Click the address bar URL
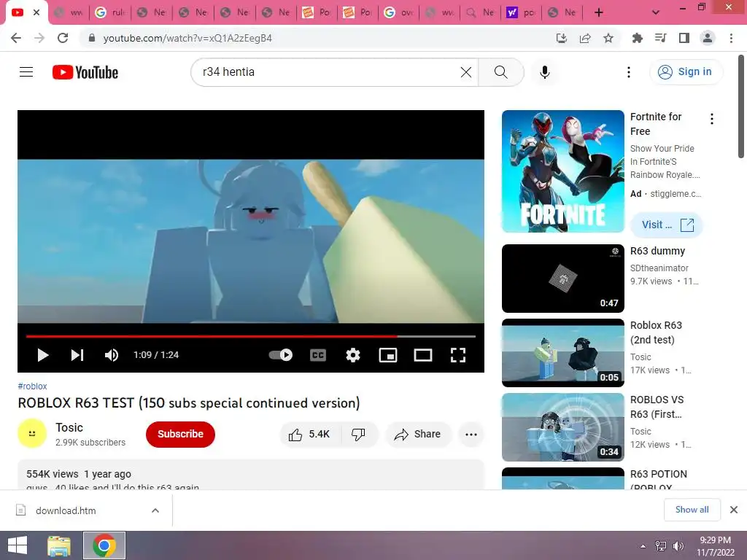Image resolution: width=747 pixels, height=560 pixels. (x=187, y=38)
